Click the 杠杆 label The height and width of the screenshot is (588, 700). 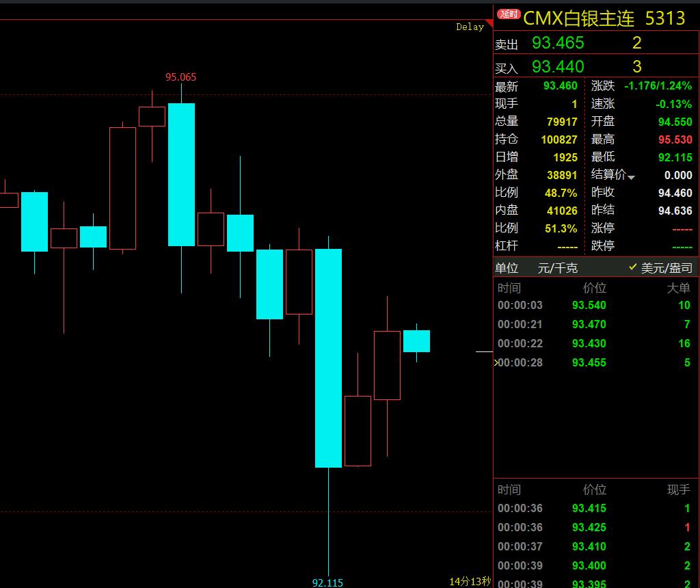point(507,245)
